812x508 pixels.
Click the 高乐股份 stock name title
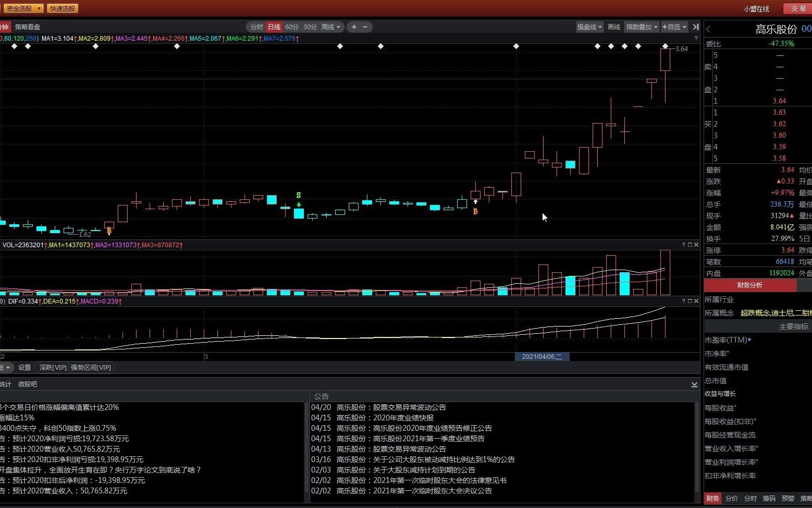(x=776, y=29)
